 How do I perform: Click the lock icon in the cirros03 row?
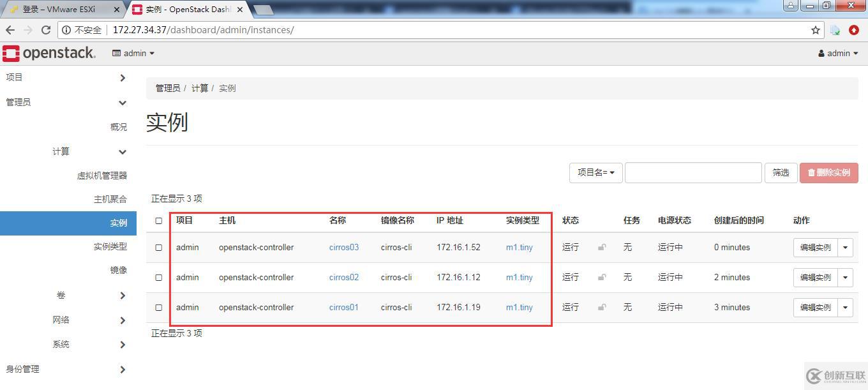[601, 247]
